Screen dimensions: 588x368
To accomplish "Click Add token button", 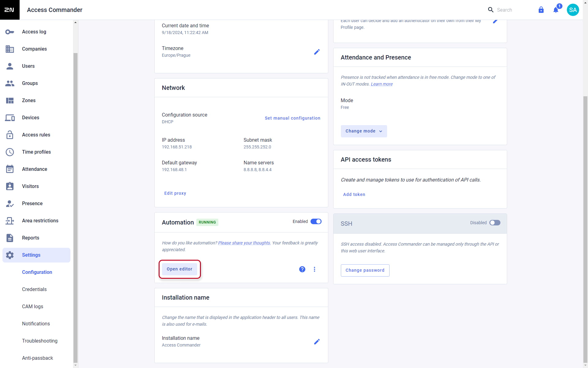I will click(354, 194).
